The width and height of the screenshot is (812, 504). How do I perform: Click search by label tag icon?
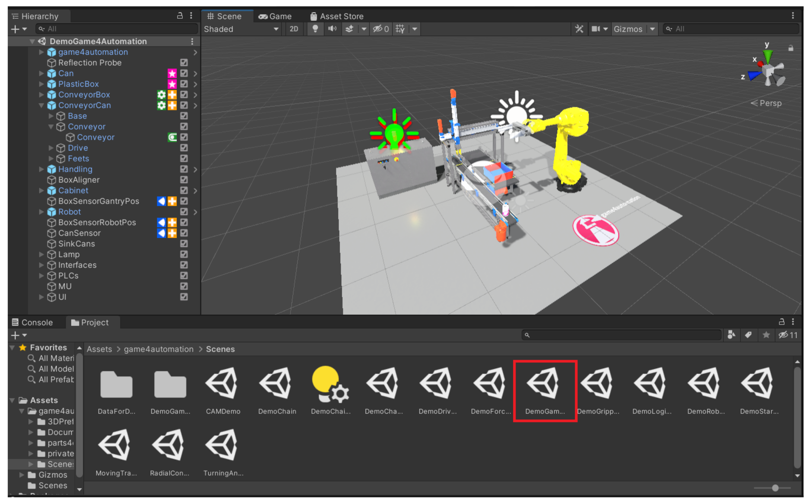point(748,335)
